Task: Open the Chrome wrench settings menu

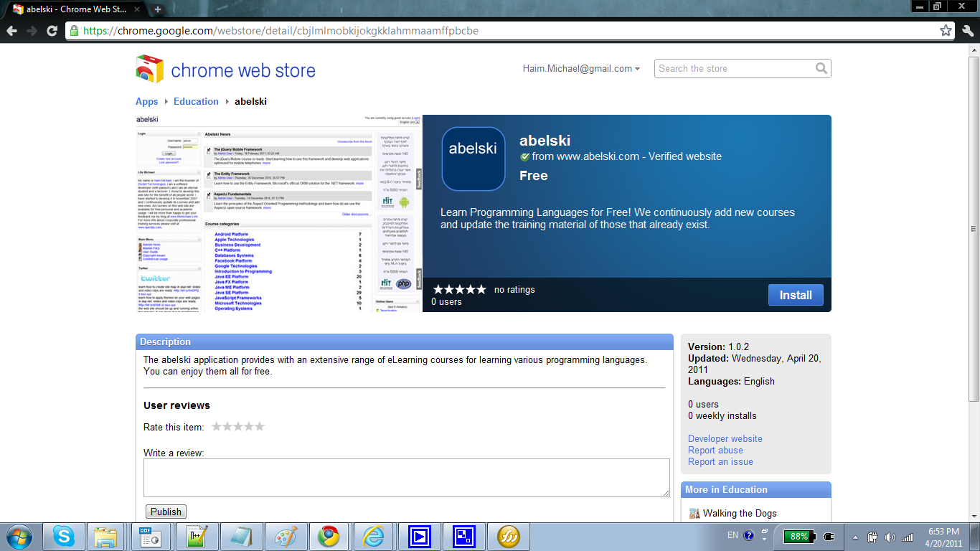Action: [x=968, y=31]
